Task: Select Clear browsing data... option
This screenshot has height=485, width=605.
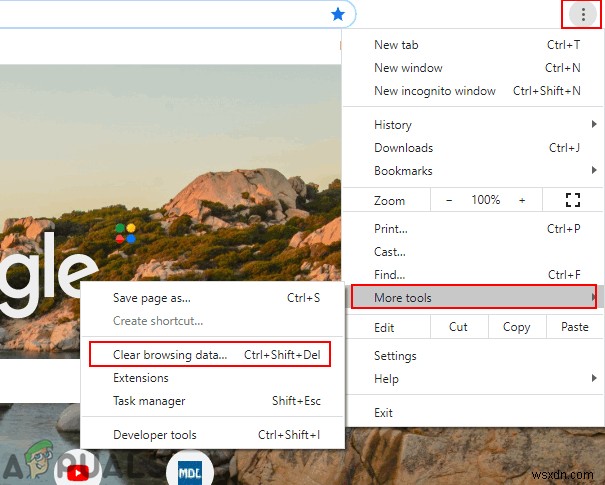Action: (x=210, y=355)
